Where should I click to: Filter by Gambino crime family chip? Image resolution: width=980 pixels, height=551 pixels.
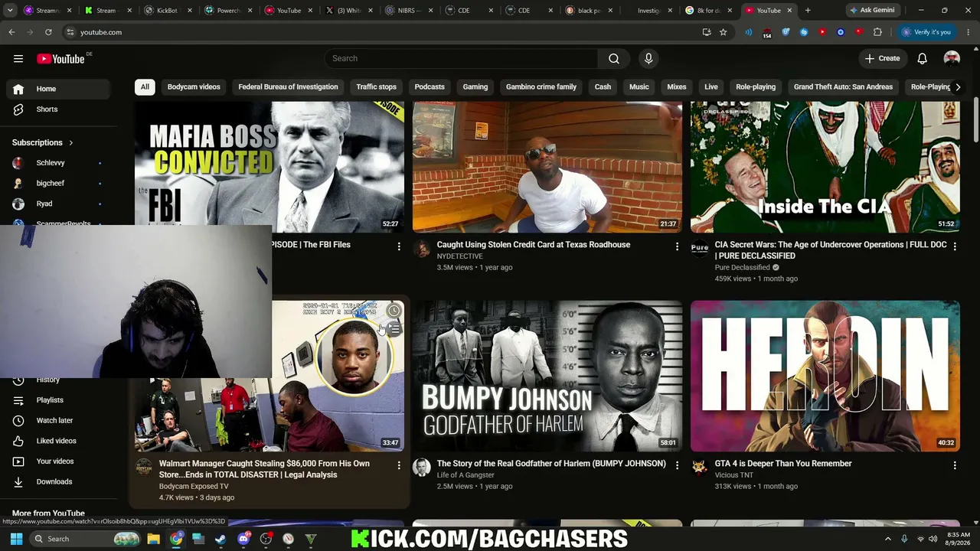(x=541, y=87)
